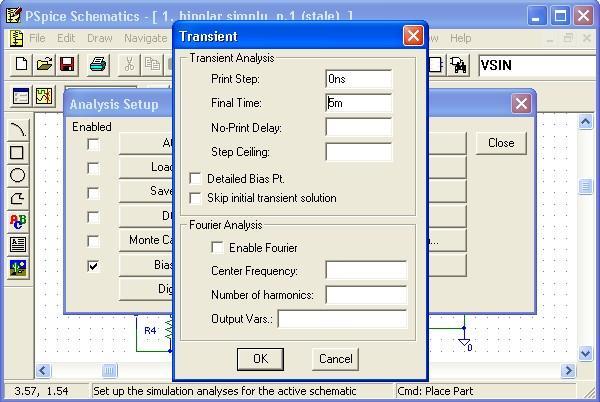Click the New file toolbar icon

[x=20, y=65]
